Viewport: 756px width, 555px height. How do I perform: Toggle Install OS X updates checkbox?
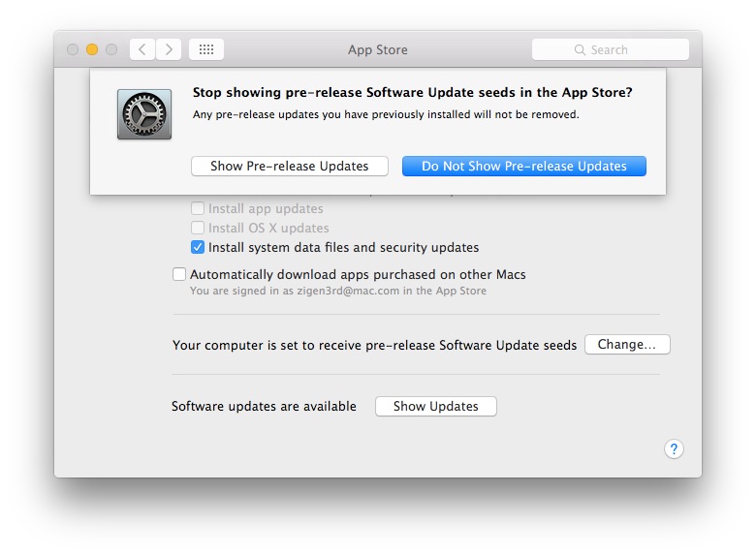198,228
